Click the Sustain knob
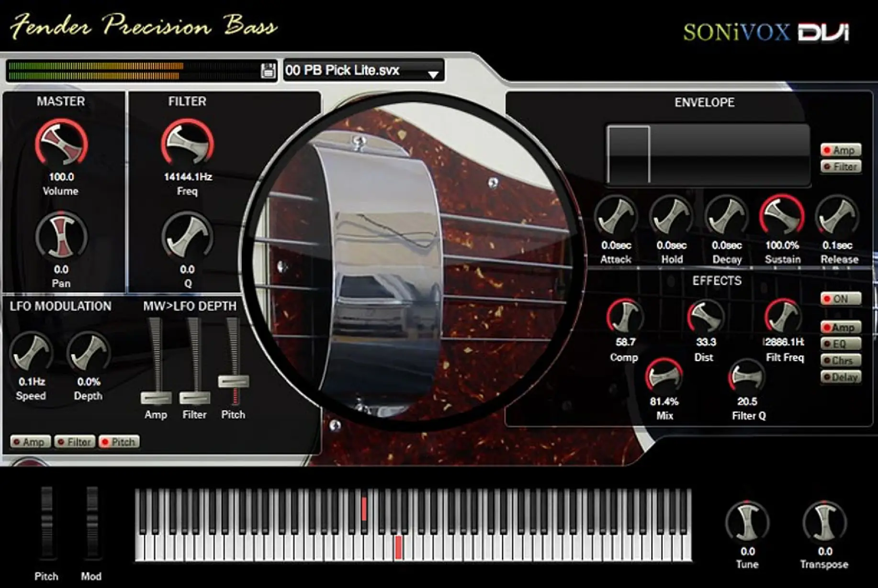Viewport: 878px width, 588px height. pos(782,216)
